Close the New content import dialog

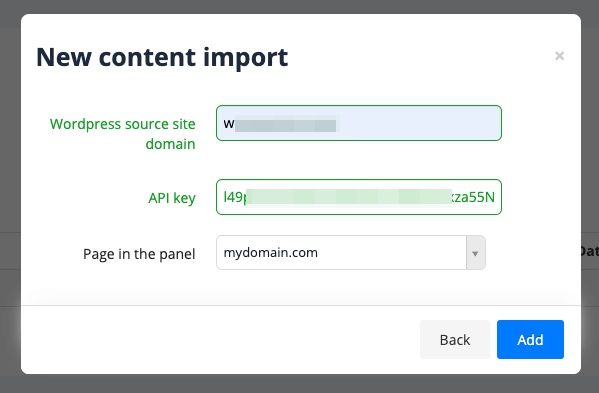click(559, 56)
